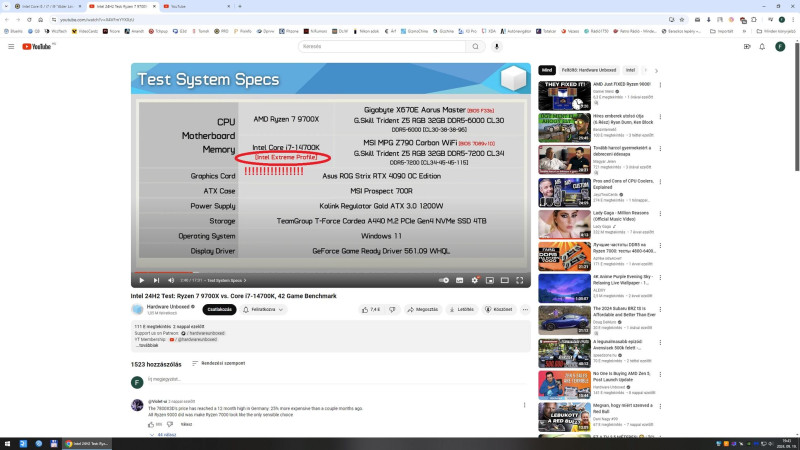
Task: Select the Mind filter chip
Action: [547, 70]
